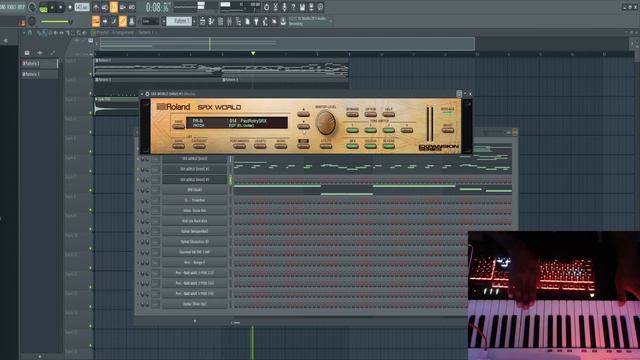Open the TOOLS menu
640x360 pixels.
10,7
